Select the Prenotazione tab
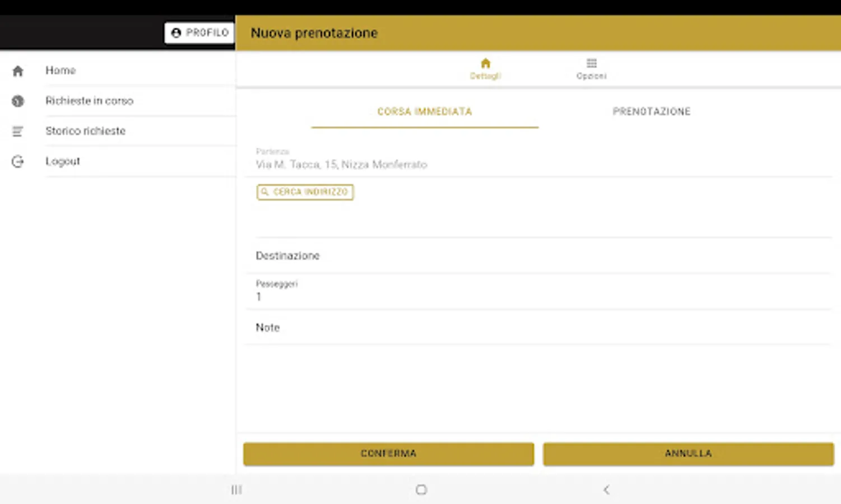Viewport: 841px width, 504px height. tap(652, 111)
